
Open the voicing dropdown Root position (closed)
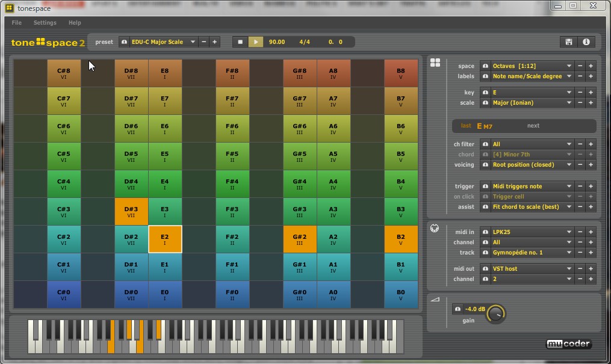point(532,165)
